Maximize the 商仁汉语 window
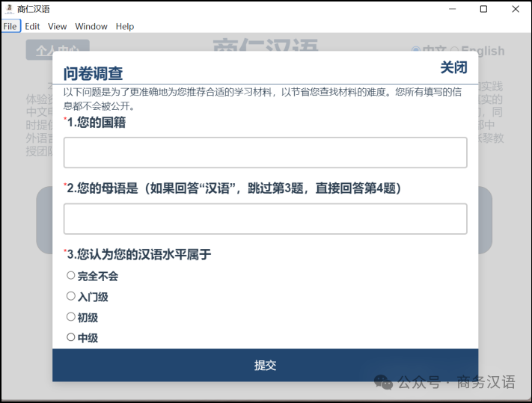Image resolution: width=532 pixels, height=403 pixels. 483,9
